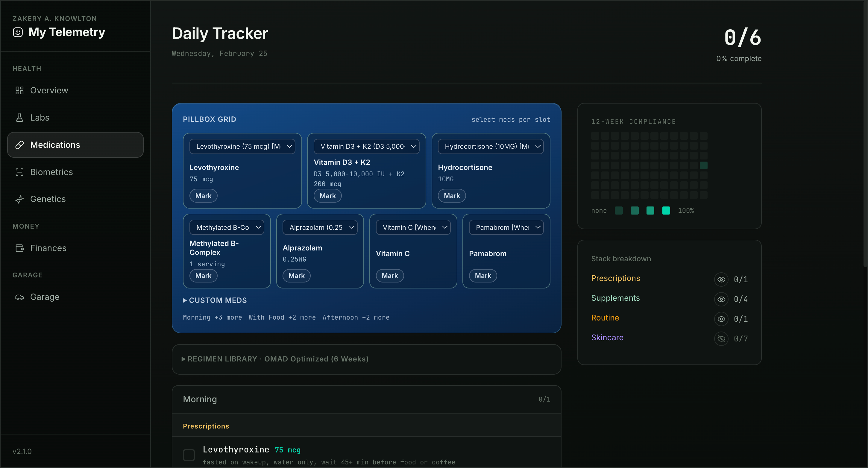Viewport: 868px width, 468px height.
Task: Expand the CUSTOM MEDS section
Action: [x=215, y=300]
